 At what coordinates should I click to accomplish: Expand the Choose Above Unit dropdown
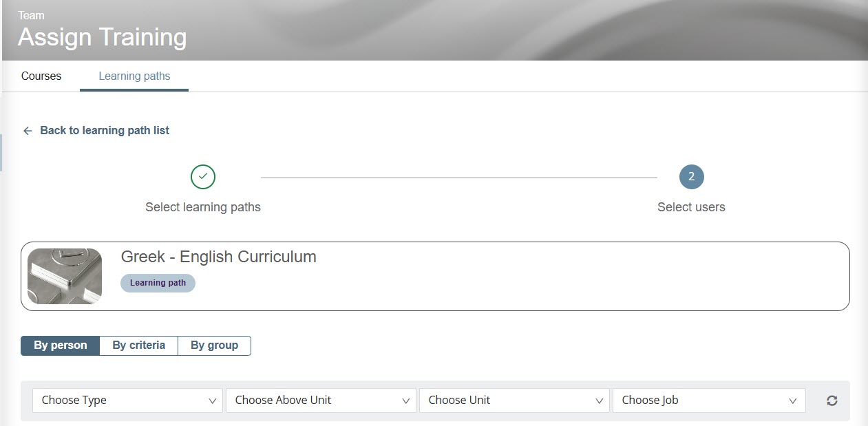[321, 401]
